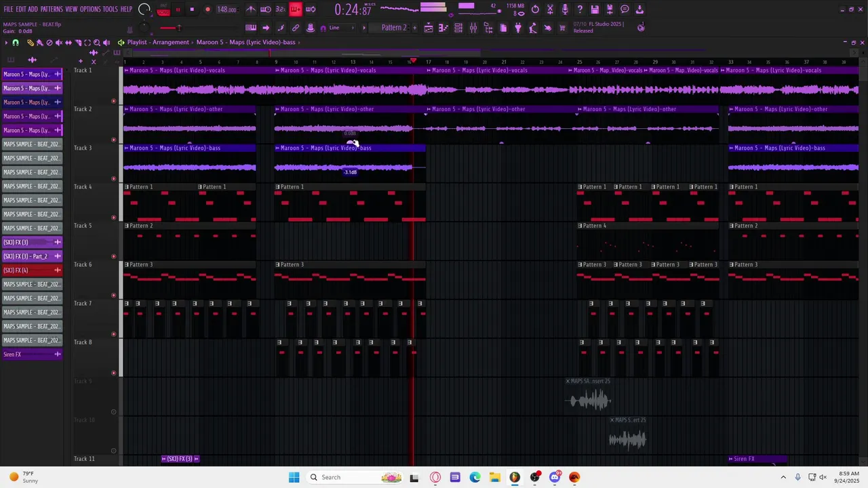Click the floppy disk save icon

coord(595,9)
